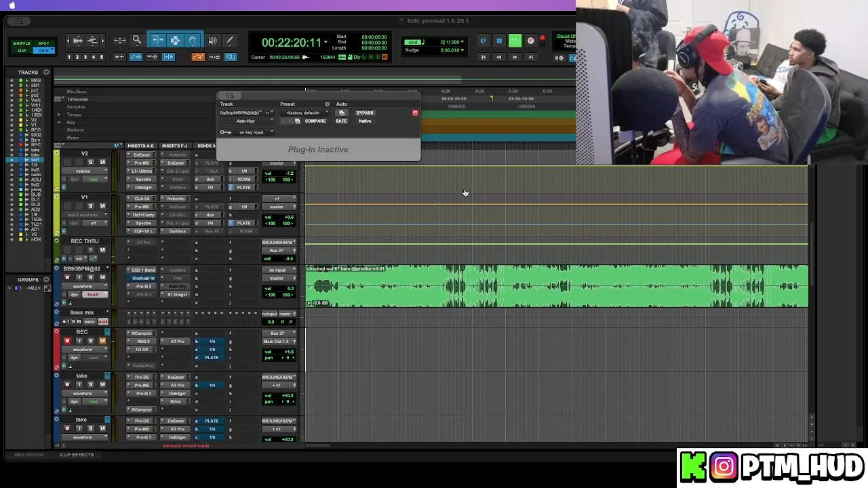The image size is (868, 488).
Task: Switch to MIDI EDITOR tab
Action: click(x=29, y=455)
